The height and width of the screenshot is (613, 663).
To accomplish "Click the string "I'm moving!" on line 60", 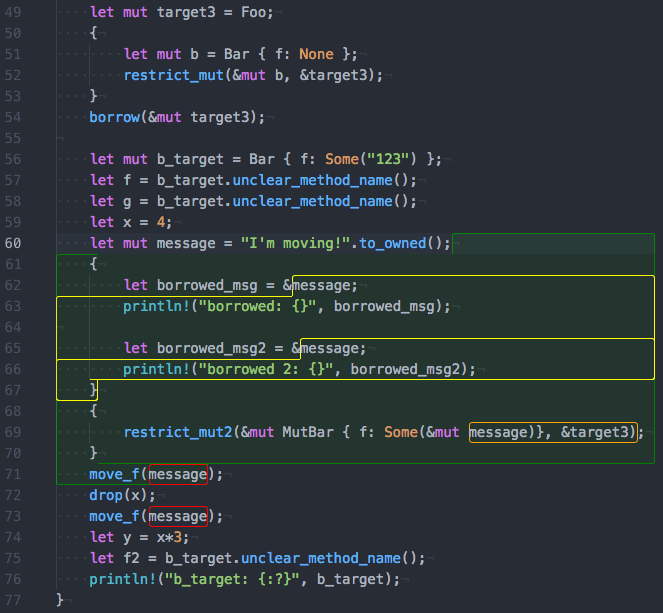I will tap(296, 244).
